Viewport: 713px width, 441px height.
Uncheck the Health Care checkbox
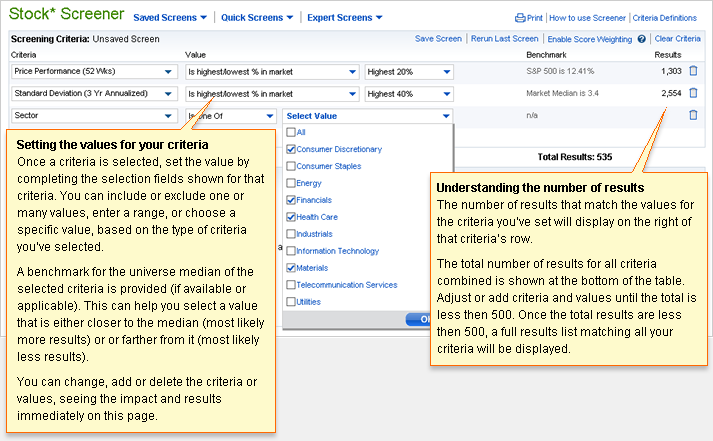point(291,217)
